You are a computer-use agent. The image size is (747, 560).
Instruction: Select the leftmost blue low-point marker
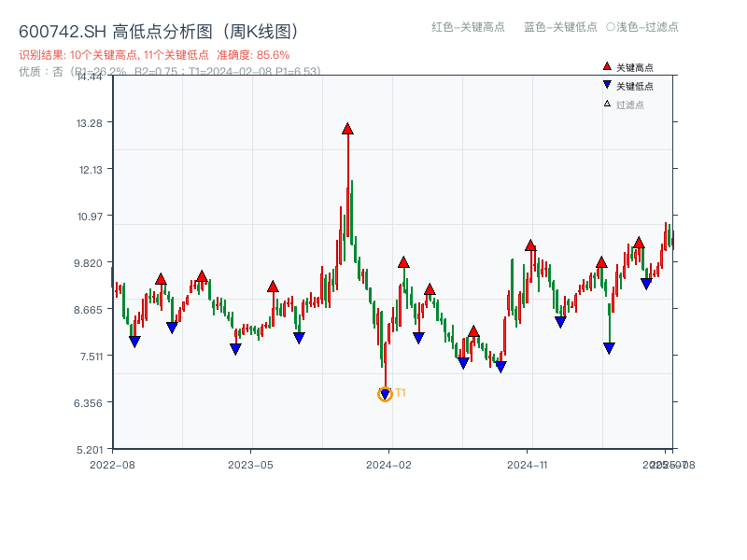[x=134, y=342]
